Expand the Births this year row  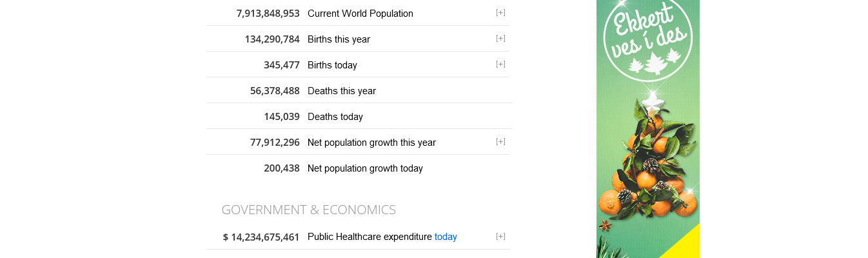[500, 39]
